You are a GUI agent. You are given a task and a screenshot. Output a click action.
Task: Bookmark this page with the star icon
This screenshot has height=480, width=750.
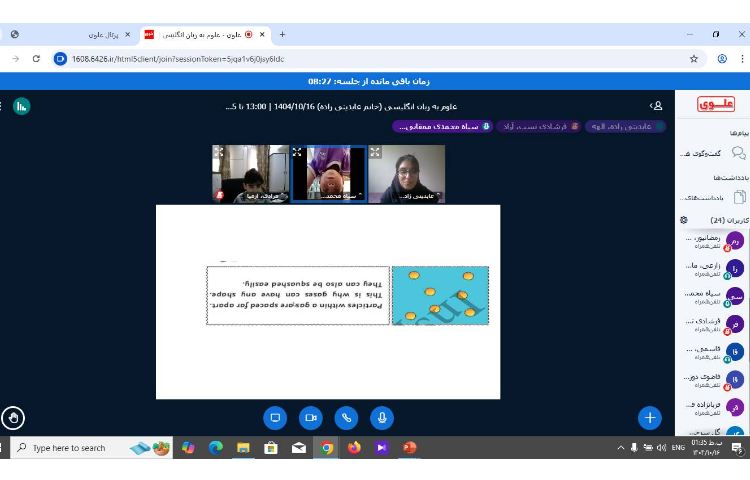[x=694, y=59]
